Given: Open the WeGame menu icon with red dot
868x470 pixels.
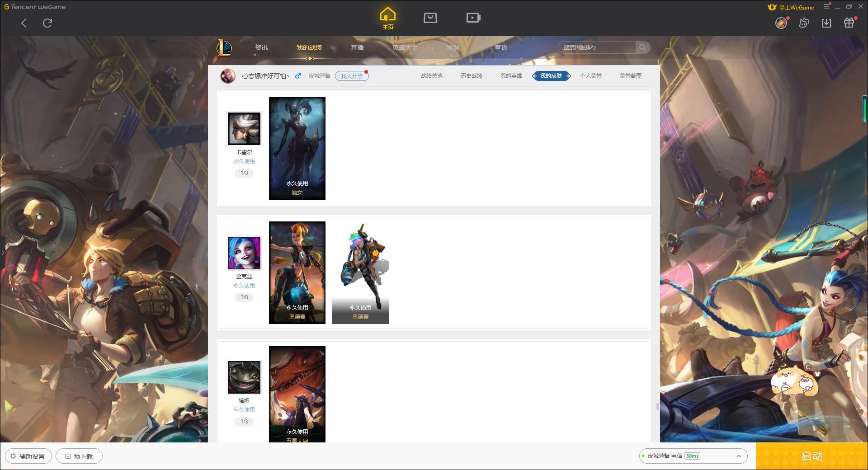Looking at the screenshot, I should pos(827,6).
